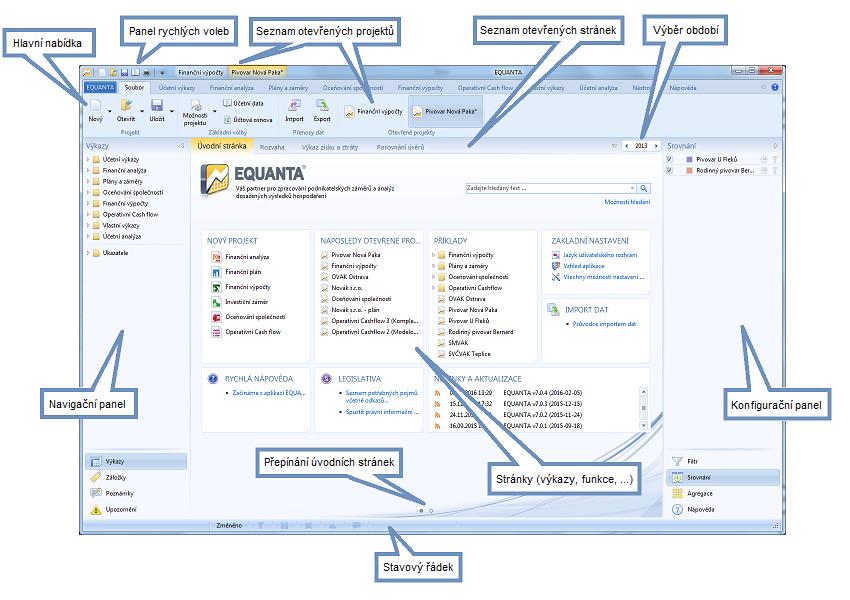Open the Vzhled aplikace link
Screen dimensions: 850x600
point(583,266)
